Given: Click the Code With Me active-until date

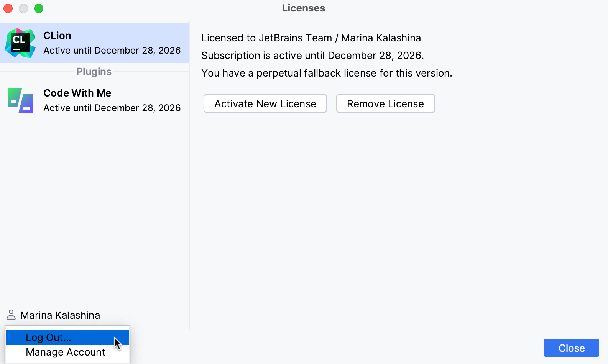Looking at the screenshot, I should point(112,108).
